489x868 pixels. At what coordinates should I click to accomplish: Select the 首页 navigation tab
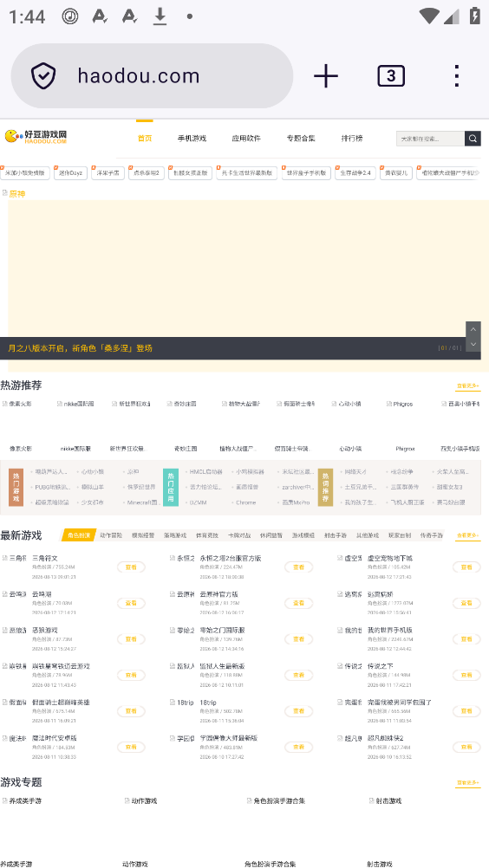pos(145,139)
